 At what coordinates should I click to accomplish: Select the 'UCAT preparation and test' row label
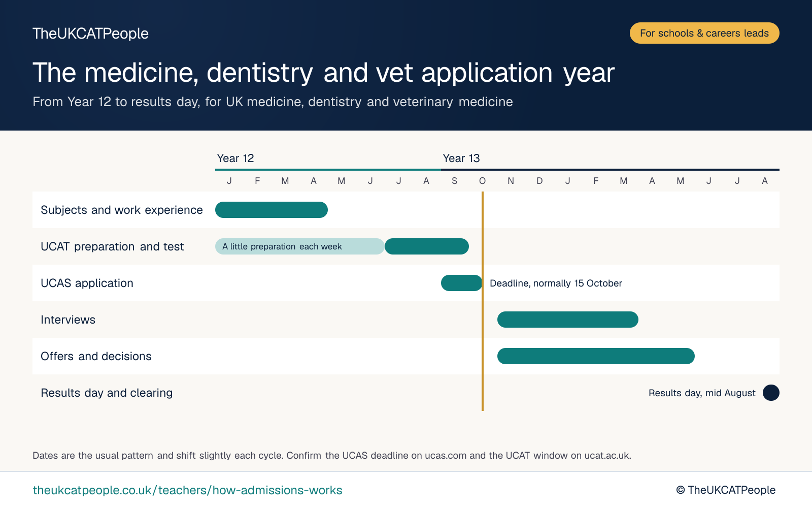[x=112, y=247]
